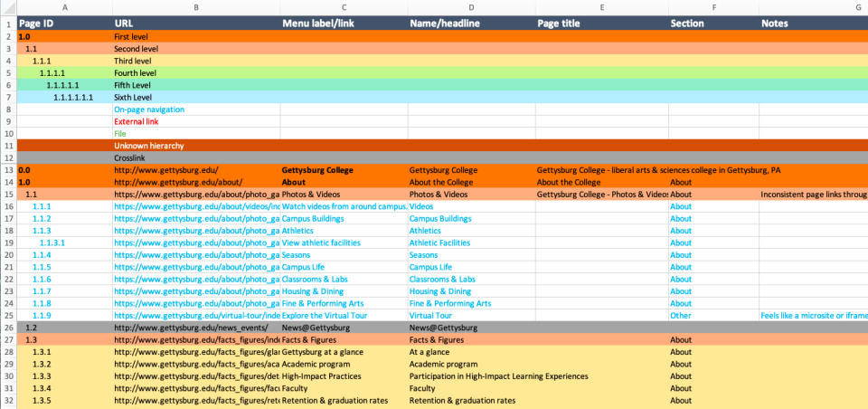This screenshot has width=868, height=409.
Task: Select the 'Second level' legend cell
Action: [x=196, y=49]
